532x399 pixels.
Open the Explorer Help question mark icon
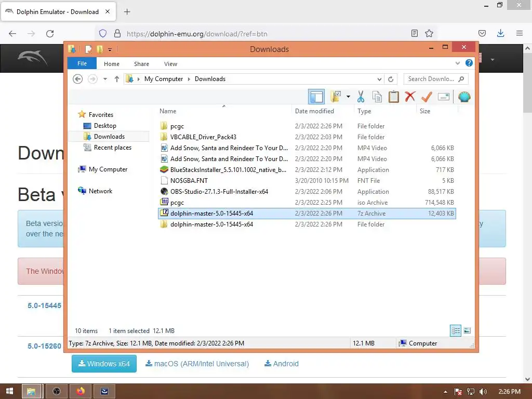(x=469, y=63)
